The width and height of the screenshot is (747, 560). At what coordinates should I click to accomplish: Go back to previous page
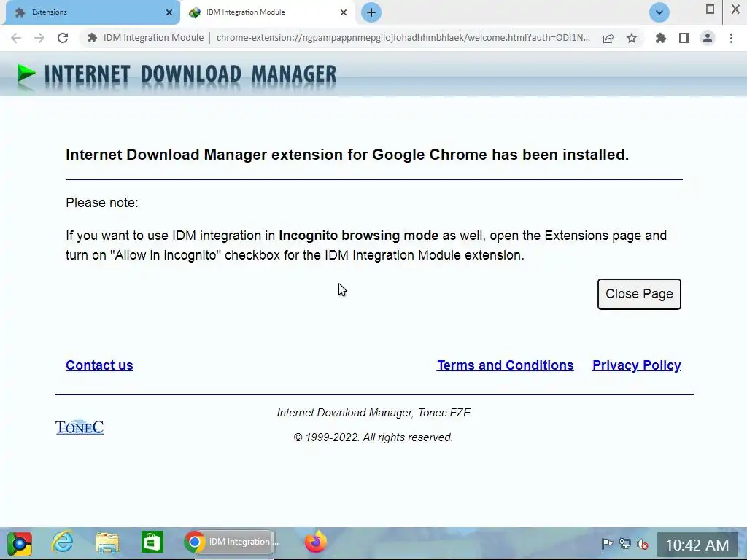point(16,38)
